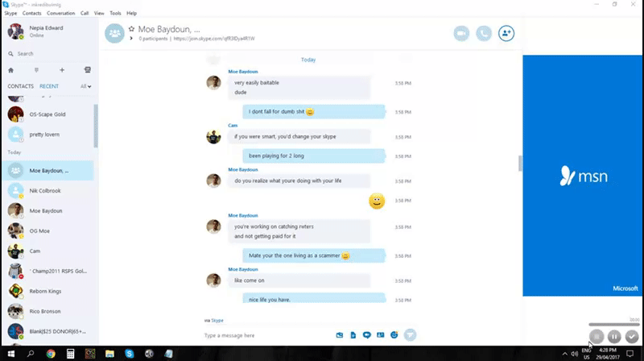
Task: Open the Cam conversation in sidebar
Action: (x=47, y=251)
